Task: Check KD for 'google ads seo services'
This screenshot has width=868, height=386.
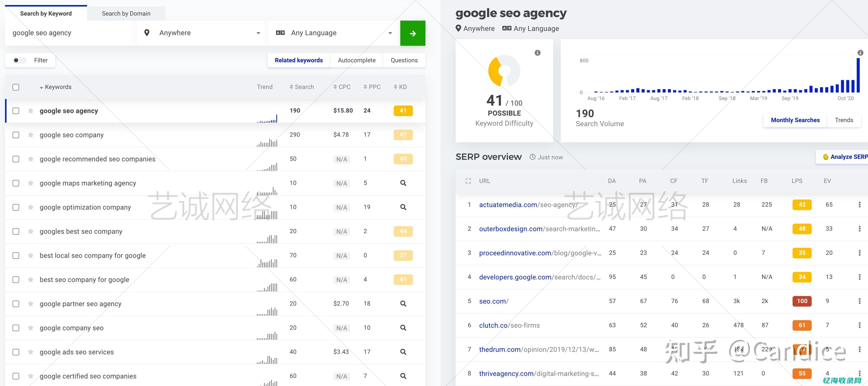Action: (403, 352)
